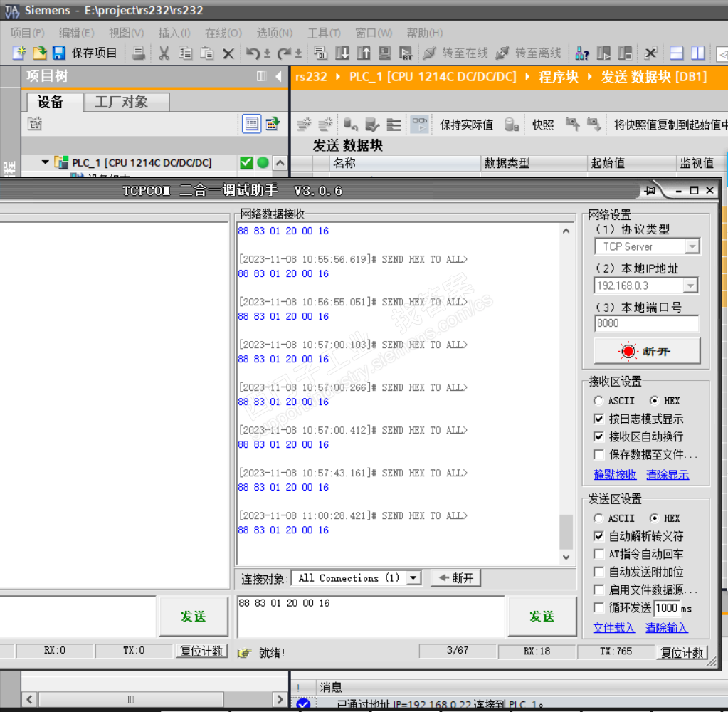Click the Upload from device icon
Image resolution: width=728 pixels, height=712 pixels.
click(364, 53)
